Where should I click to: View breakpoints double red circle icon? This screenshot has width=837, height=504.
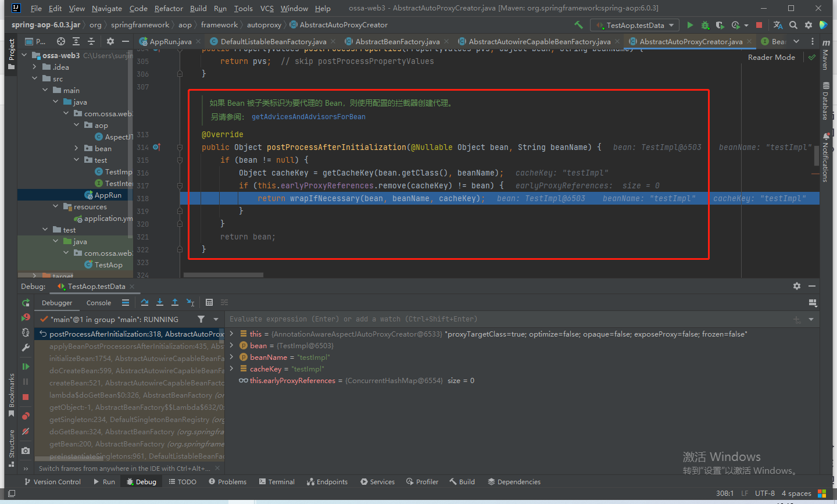click(x=26, y=416)
